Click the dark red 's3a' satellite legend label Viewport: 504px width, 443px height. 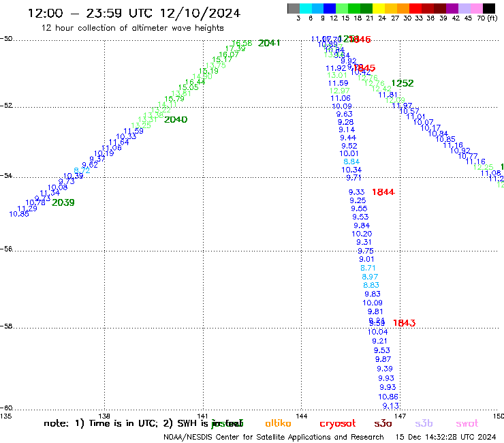tap(383, 424)
